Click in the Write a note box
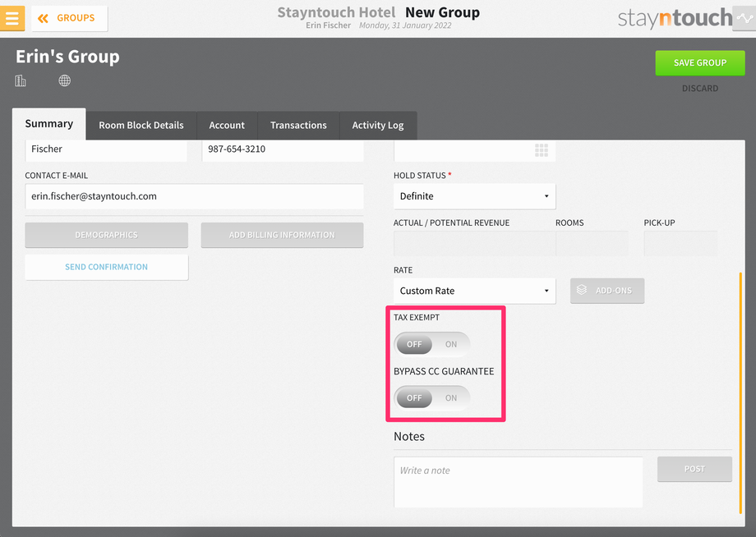 519,482
